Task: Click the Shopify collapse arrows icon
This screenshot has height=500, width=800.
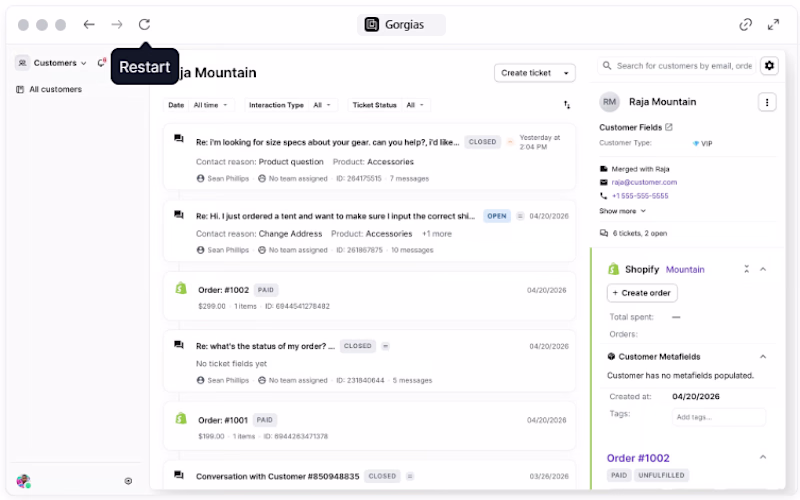Action: pos(746,269)
